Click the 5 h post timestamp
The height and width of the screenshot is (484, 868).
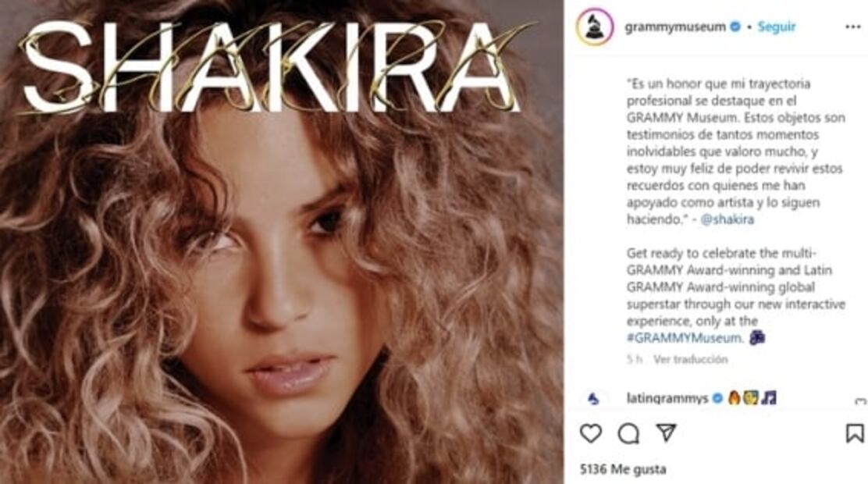click(634, 359)
